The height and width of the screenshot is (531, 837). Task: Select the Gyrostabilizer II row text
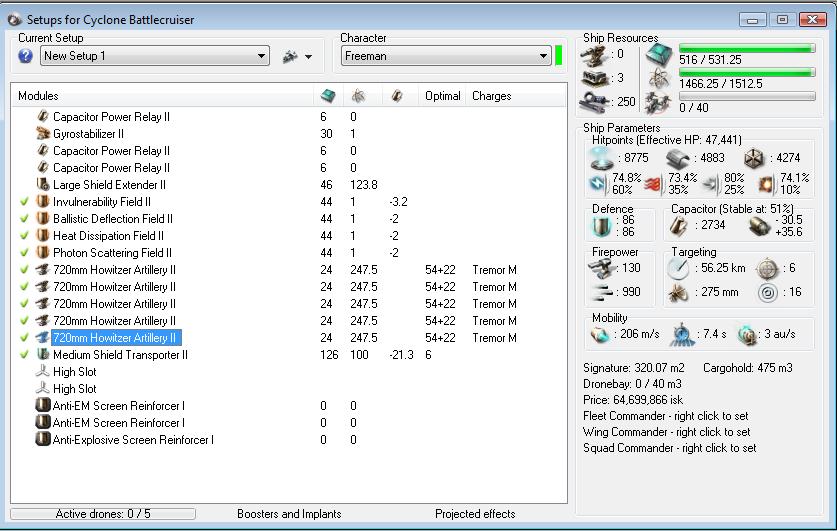88,134
